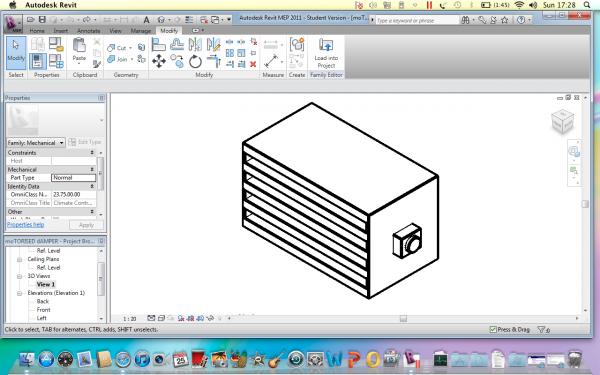600x375 pixels.
Task: Collapse the 3D Views tree node
Action: (20, 276)
